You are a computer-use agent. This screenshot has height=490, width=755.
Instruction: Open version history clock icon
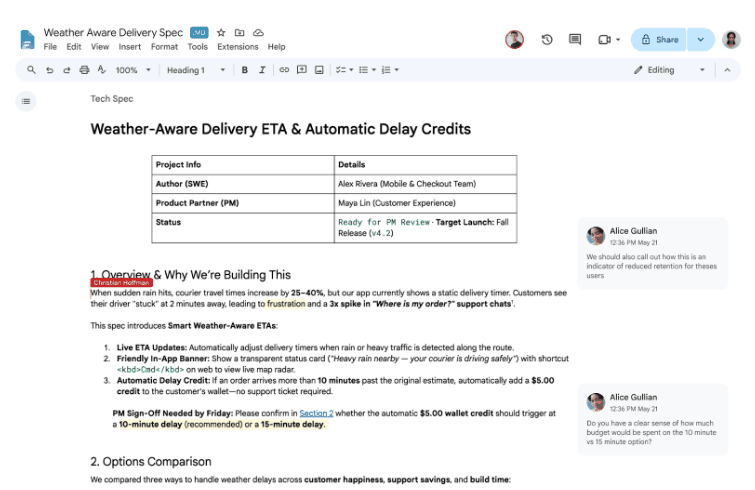(547, 39)
